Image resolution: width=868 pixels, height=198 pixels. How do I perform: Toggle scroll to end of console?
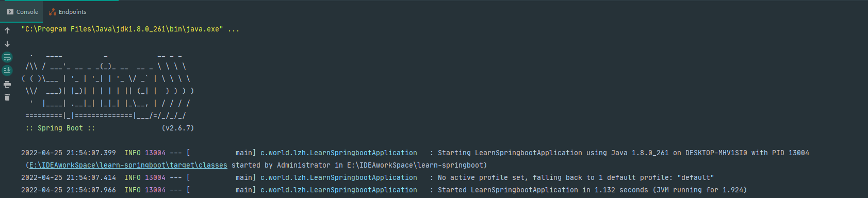click(7, 70)
